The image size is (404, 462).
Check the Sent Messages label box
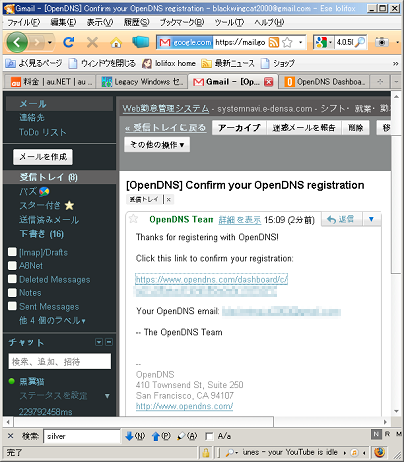pyautogui.click(x=12, y=306)
